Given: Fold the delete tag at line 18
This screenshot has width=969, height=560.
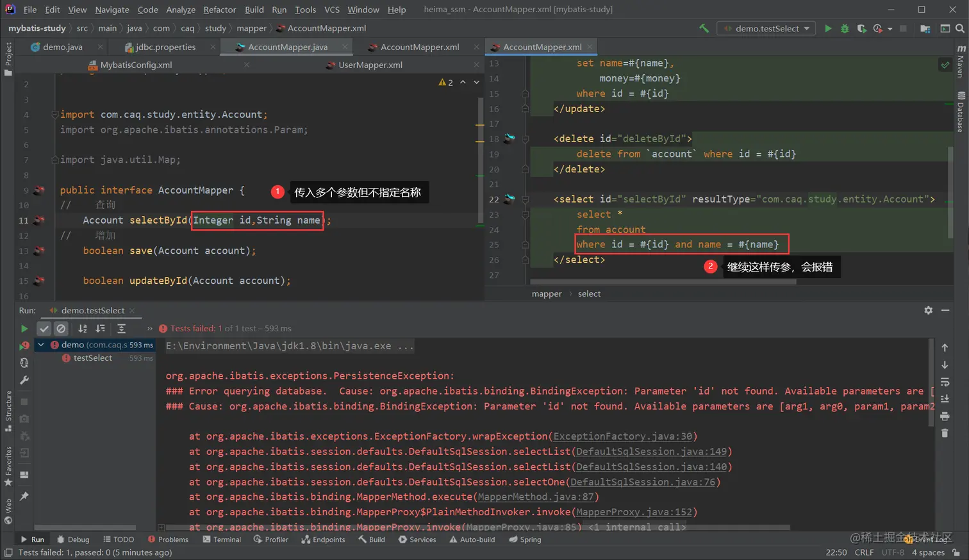Looking at the screenshot, I should pos(525,139).
